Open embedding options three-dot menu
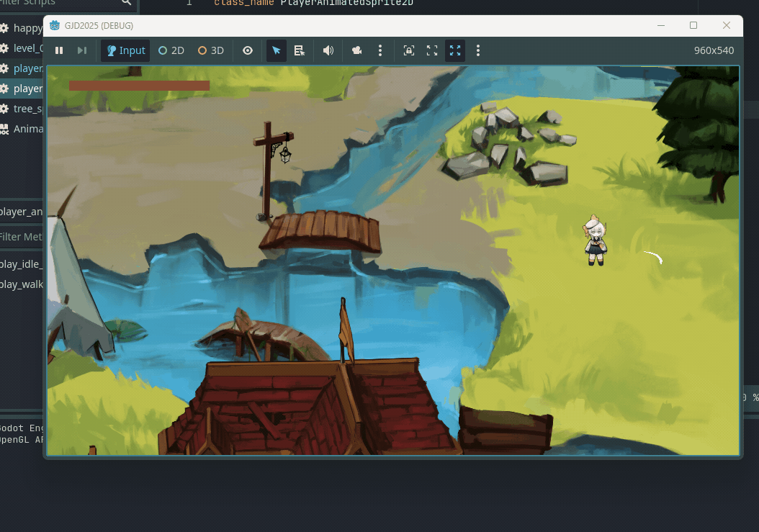759x532 pixels. click(x=478, y=50)
